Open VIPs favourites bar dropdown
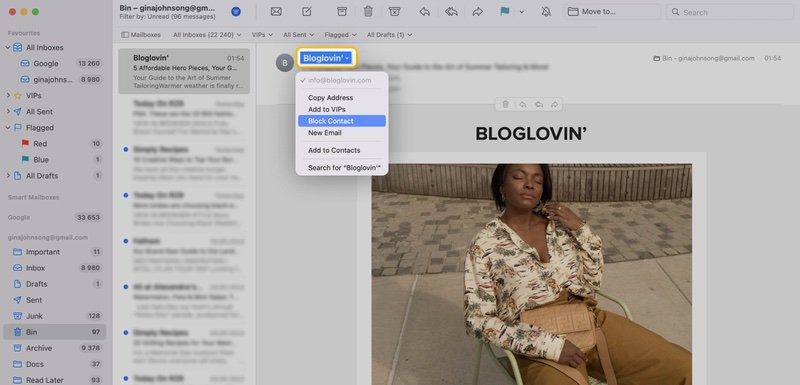This screenshot has height=385, width=800. (x=262, y=35)
